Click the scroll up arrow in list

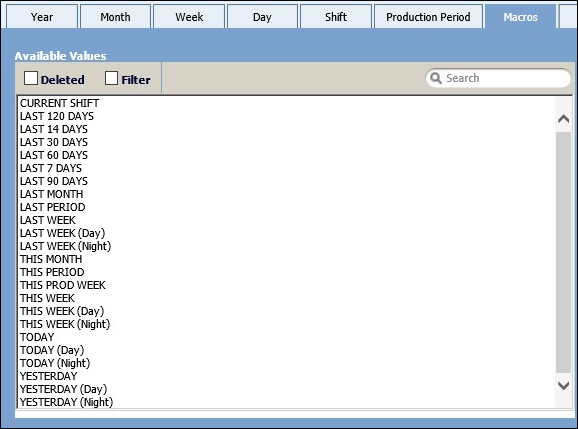[563, 119]
